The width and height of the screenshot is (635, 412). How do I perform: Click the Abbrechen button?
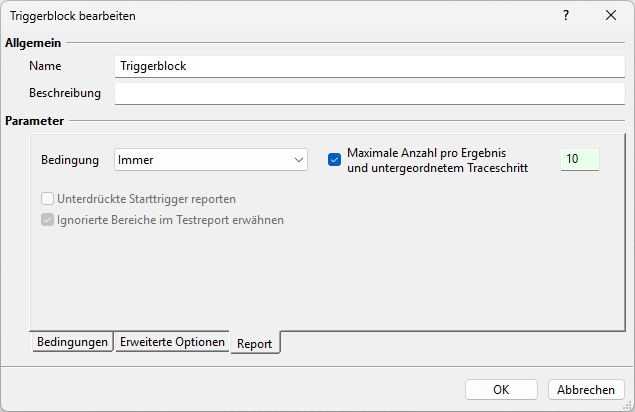tap(586, 390)
